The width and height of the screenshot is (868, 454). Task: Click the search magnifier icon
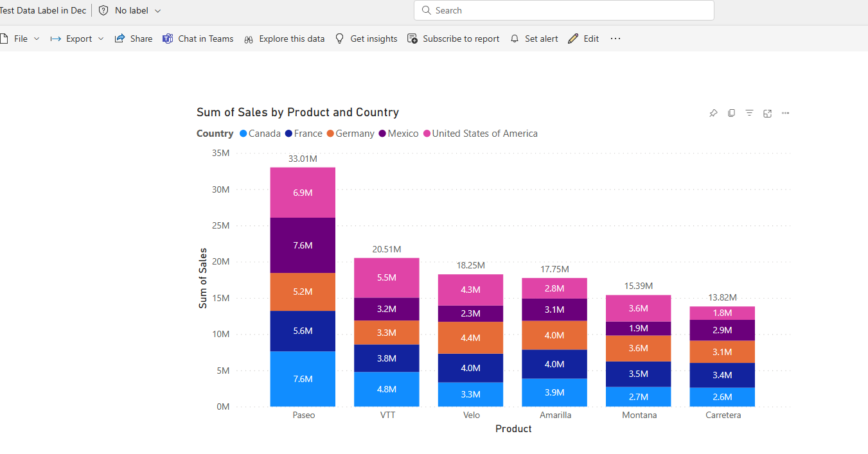pos(427,10)
